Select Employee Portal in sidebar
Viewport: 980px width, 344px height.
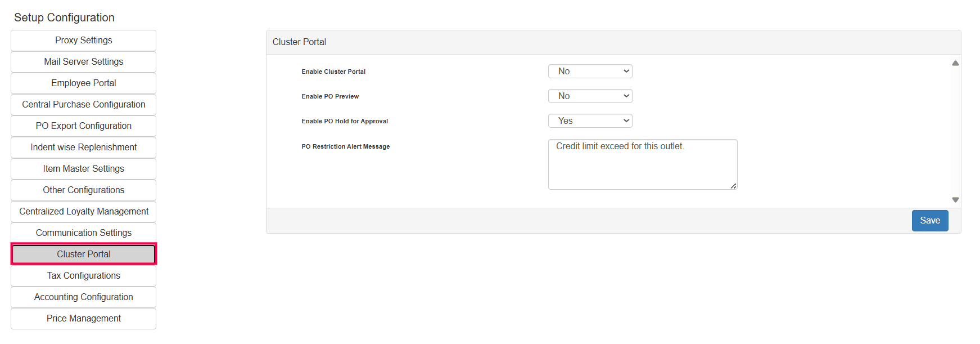point(84,83)
